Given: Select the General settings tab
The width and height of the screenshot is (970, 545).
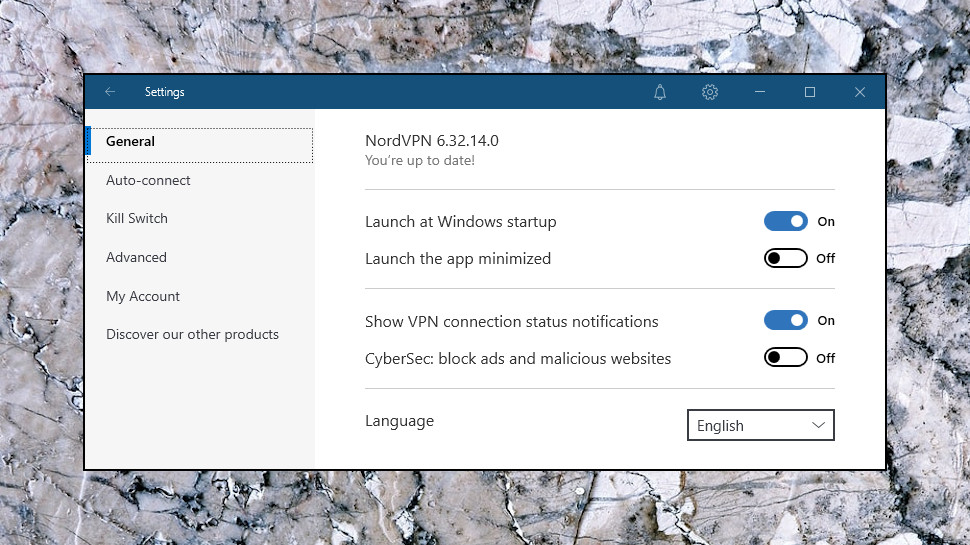Looking at the screenshot, I should [200, 145].
